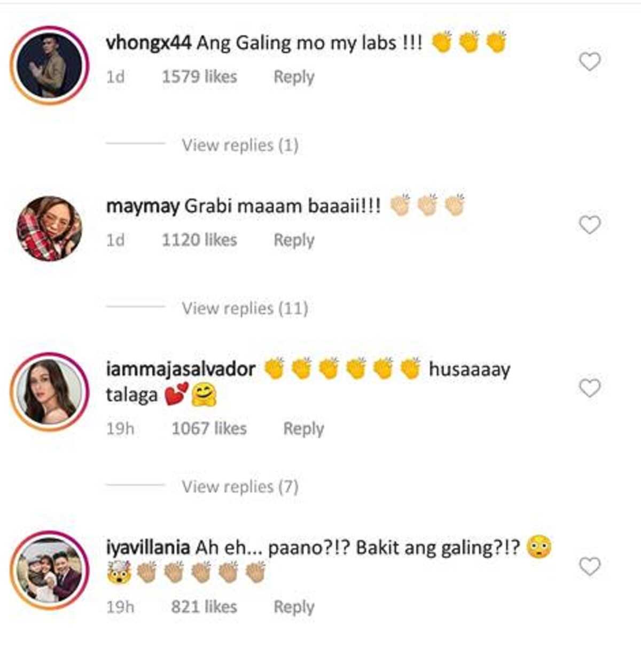
Task: Reply to iyavillania's comment
Action: [294, 607]
